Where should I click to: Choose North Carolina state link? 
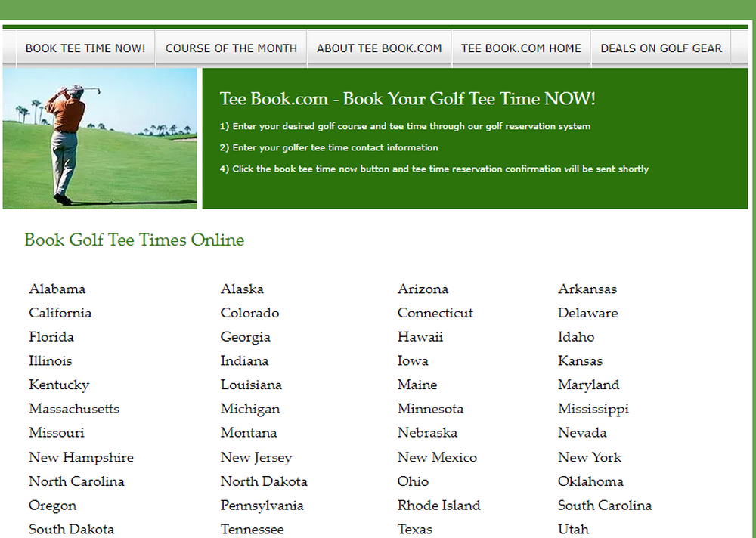(x=76, y=481)
